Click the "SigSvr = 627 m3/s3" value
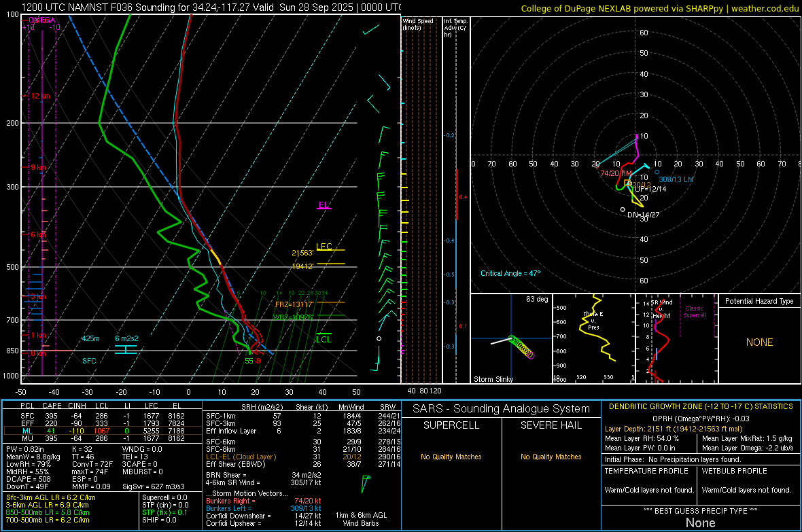Viewport: 802px width, 532px height. [154, 486]
